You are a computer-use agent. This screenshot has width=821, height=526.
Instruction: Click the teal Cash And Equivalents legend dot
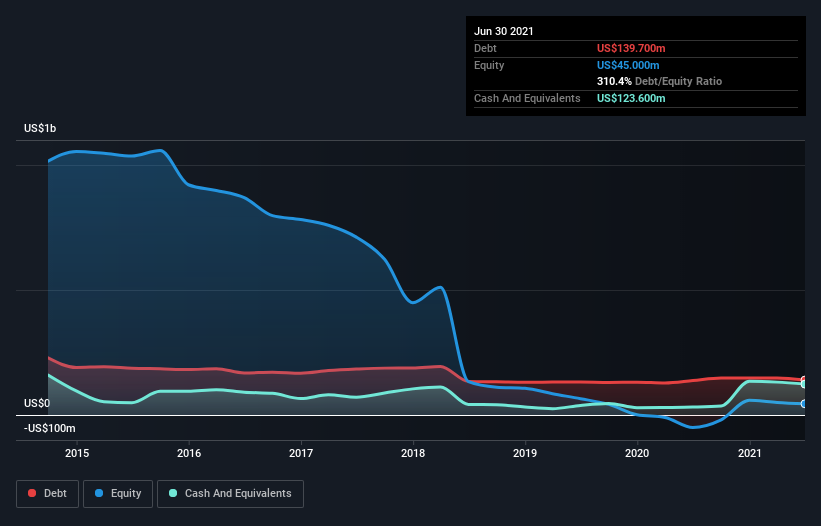tap(173, 493)
